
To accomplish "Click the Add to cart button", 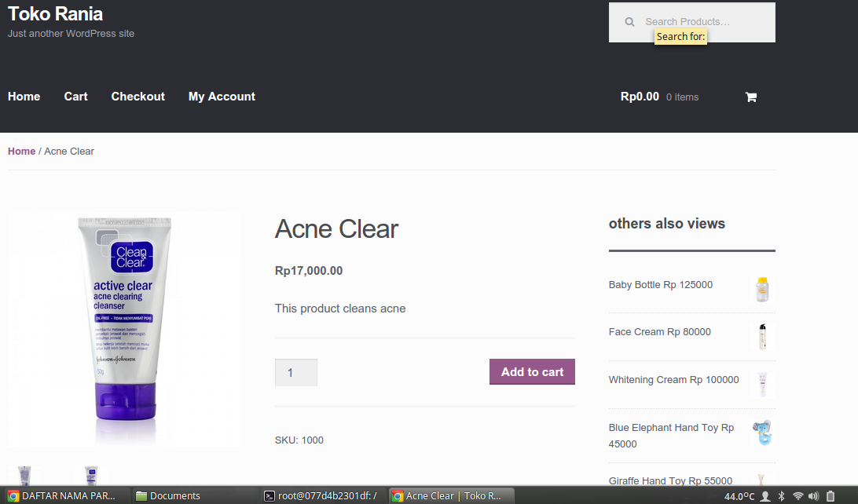I will click(x=532, y=371).
